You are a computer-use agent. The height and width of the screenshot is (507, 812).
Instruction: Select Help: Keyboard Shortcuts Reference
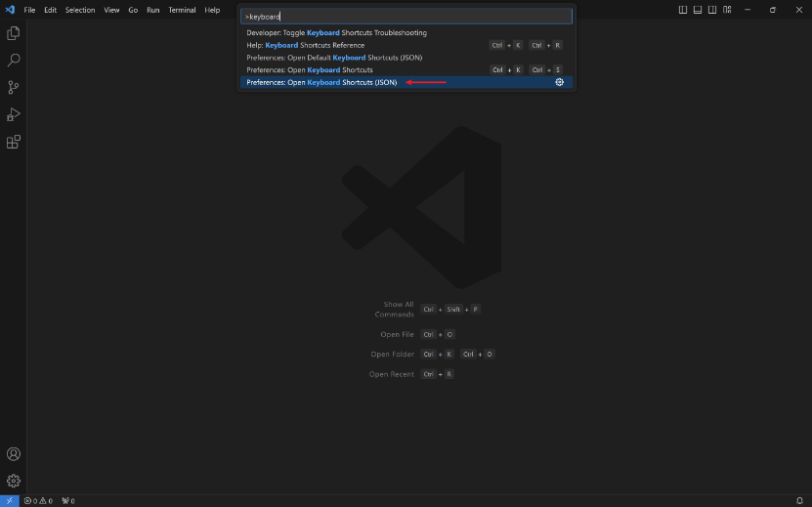point(406,45)
